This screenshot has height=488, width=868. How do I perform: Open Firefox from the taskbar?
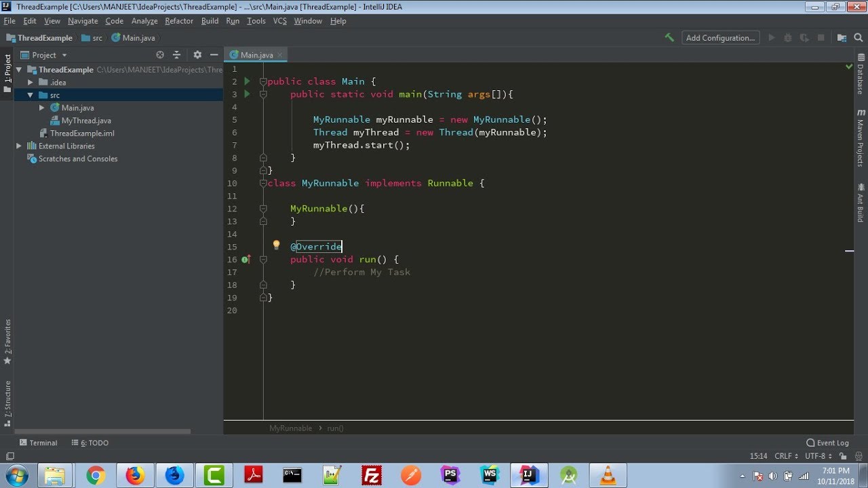click(135, 476)
